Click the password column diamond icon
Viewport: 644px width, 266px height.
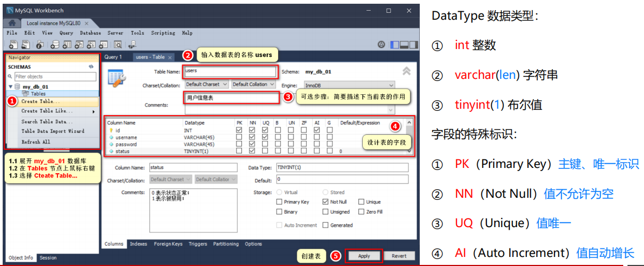click(x=111, y=144)
